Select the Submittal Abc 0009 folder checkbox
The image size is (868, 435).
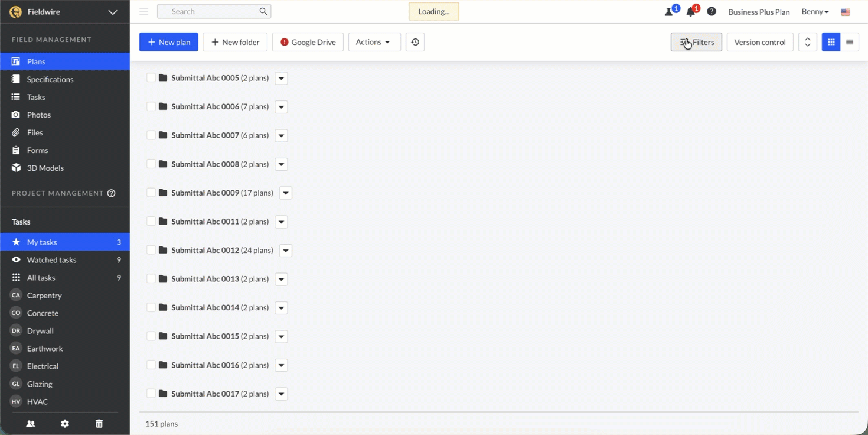point(151,193)
